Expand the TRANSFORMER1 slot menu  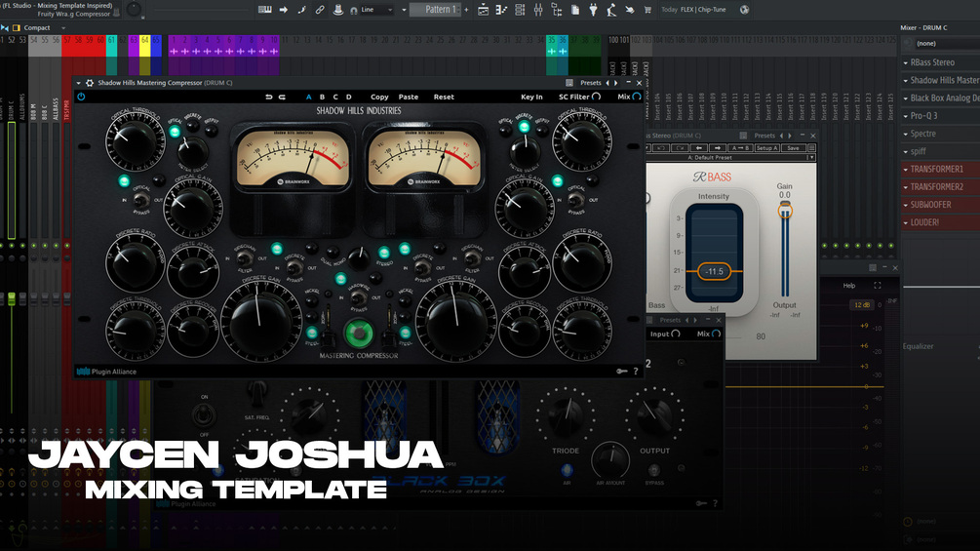pos(906,170)
